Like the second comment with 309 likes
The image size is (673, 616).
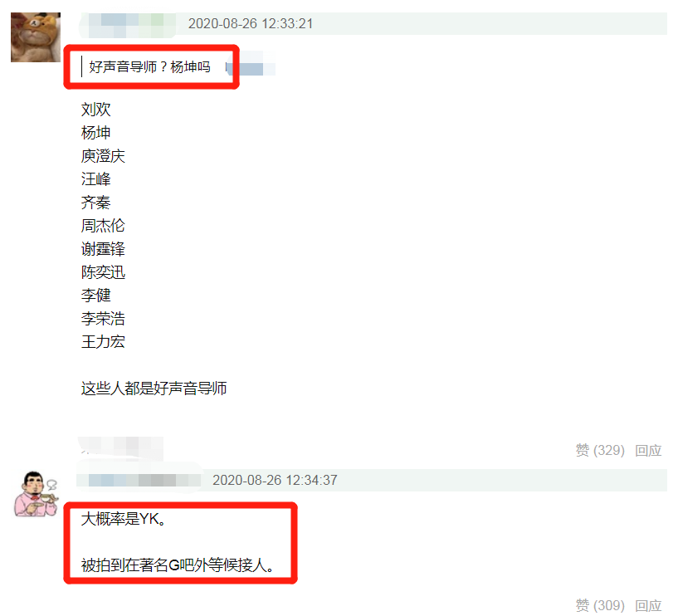pos(600,605)
